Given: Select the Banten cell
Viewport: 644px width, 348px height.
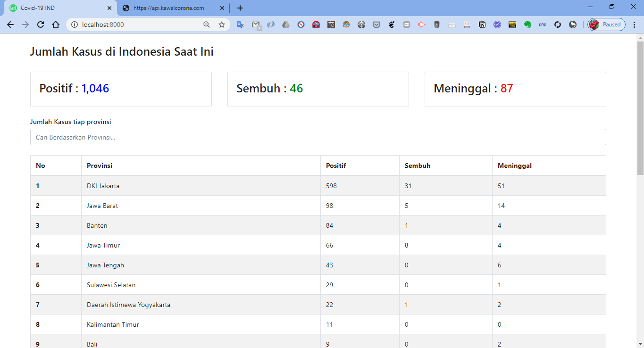Looking at the screenshot, I should point(201,225).
